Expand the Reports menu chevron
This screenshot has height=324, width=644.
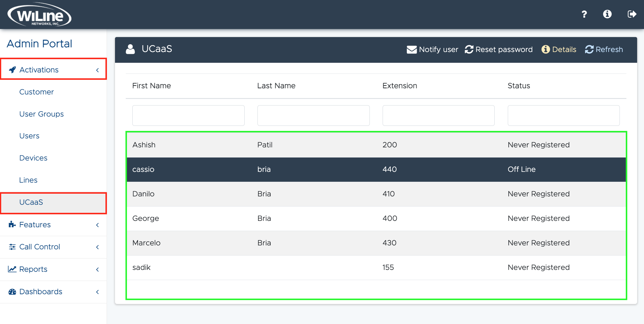(97, 269)
